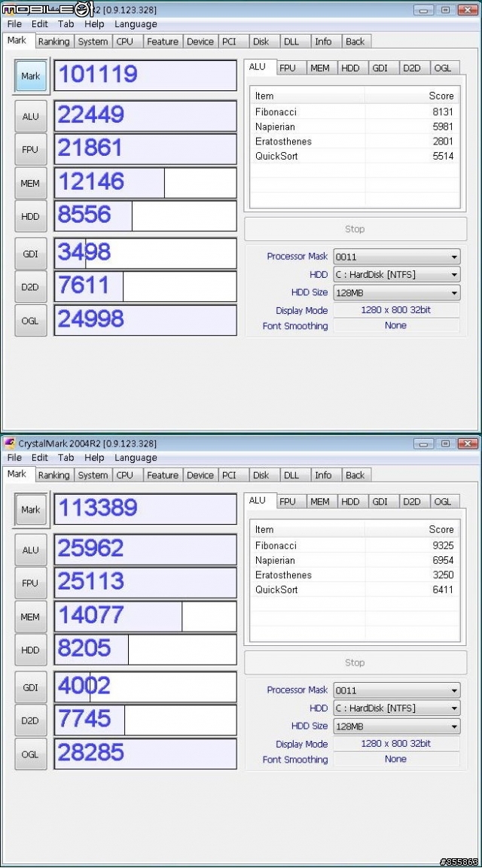Select the Eratosthenes row with score 3250

click(355, 574)
